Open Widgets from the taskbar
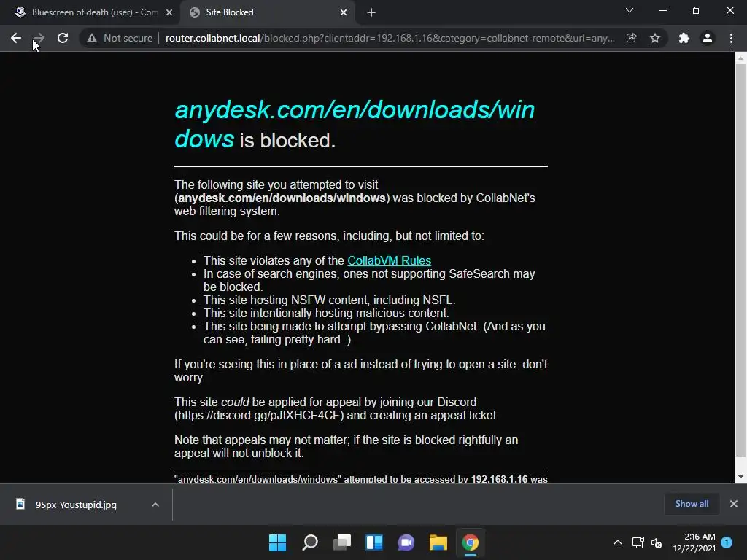The height and width of the screenshot is (560, 747). tap(374, 542)
